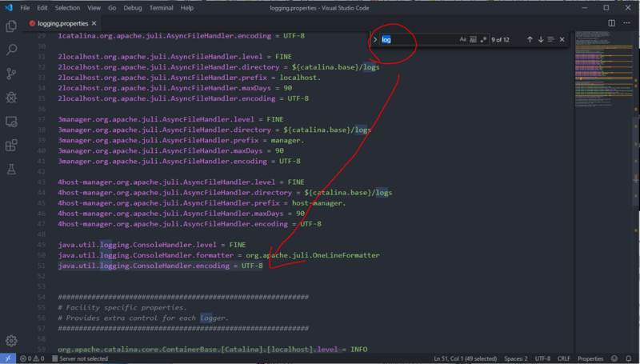Open the Manage gear menu
The width and height of the screenshot is (640, 364).
coord(11,340)
